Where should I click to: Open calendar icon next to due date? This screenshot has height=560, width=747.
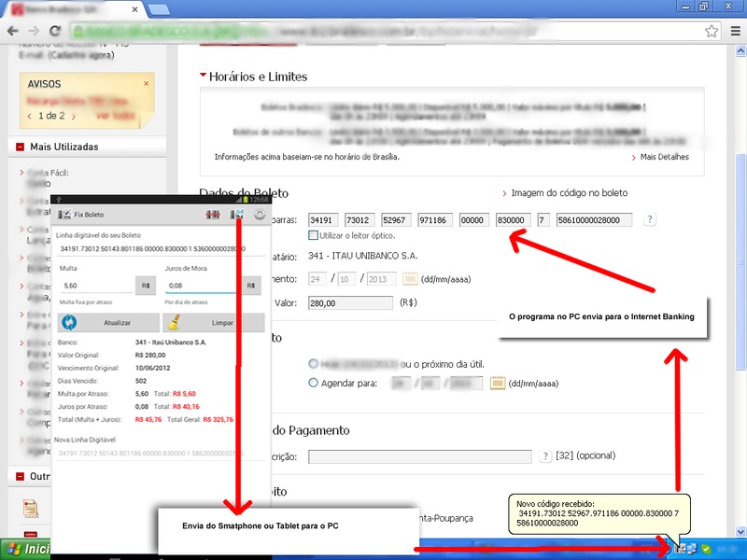[x=410, y=278]
